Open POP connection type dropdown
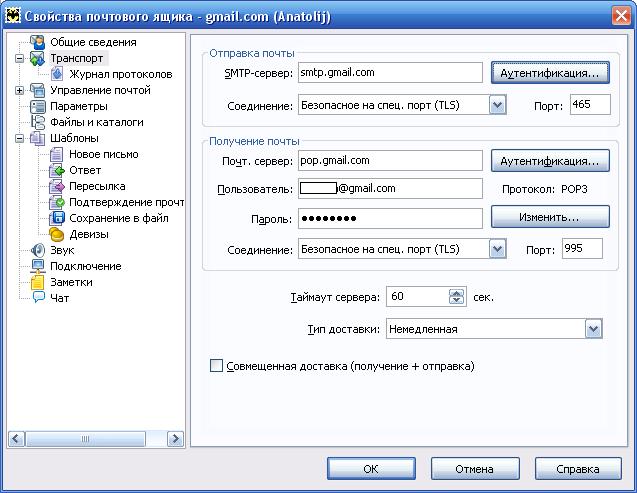 (498, 249)
